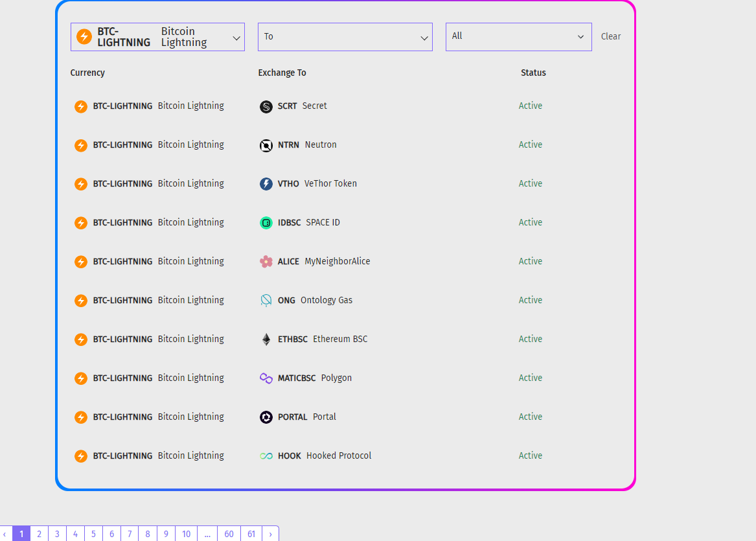This screenshot has height=541, width=756.
Task: Click the MyNeighborAlice flower icon
Action: coord(266,262)
